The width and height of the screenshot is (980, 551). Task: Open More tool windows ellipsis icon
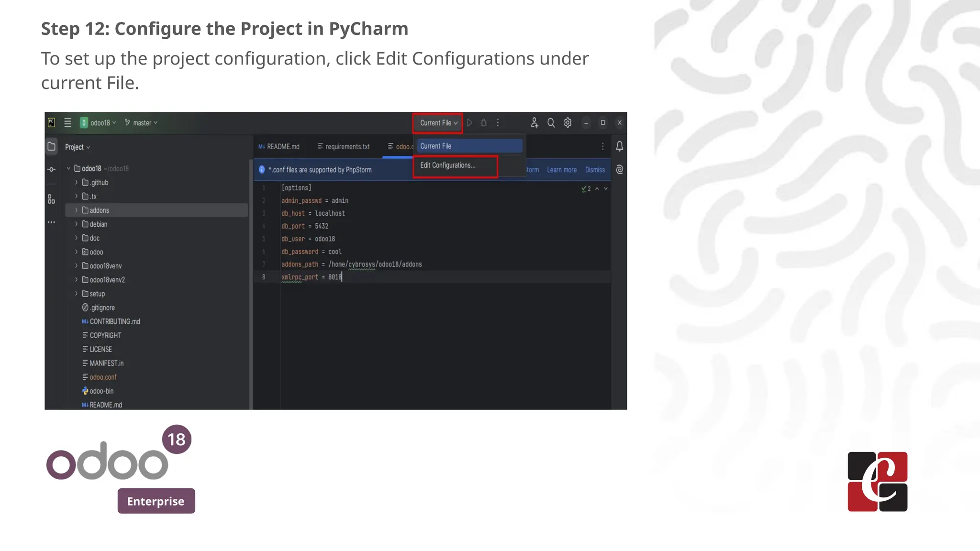pos(51,222)
